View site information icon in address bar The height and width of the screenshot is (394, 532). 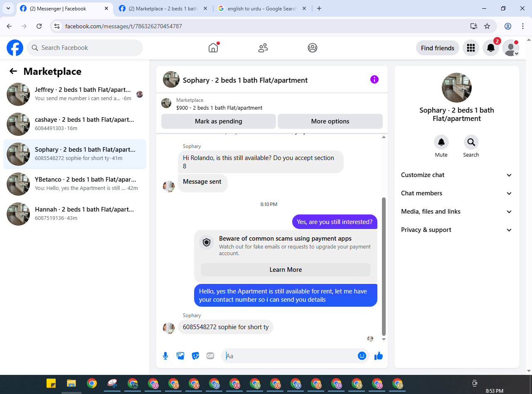click(57, 26)
